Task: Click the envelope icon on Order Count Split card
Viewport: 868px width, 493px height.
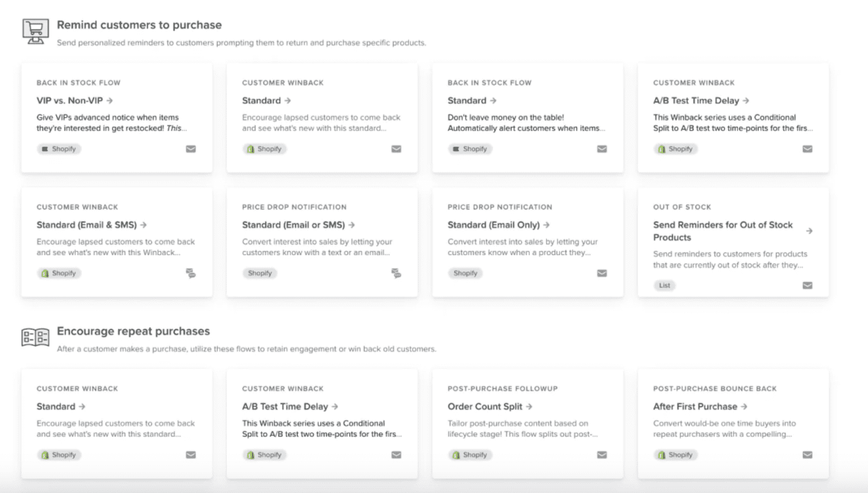Action: point(602,455)
